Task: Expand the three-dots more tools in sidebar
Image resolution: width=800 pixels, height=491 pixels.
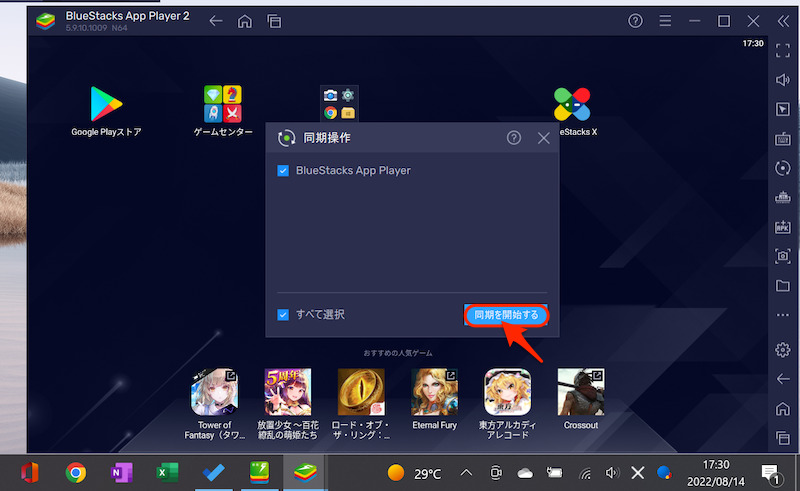Action: coord(783,315)
